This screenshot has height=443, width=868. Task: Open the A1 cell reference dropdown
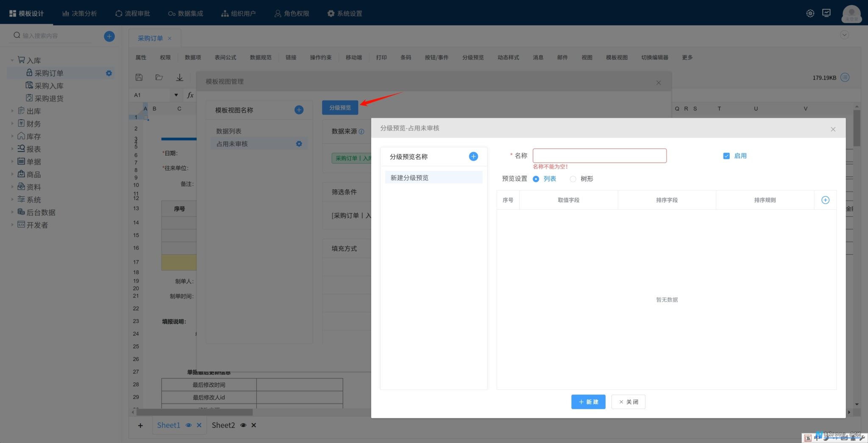pyautogui.click(x=176, y=95)
